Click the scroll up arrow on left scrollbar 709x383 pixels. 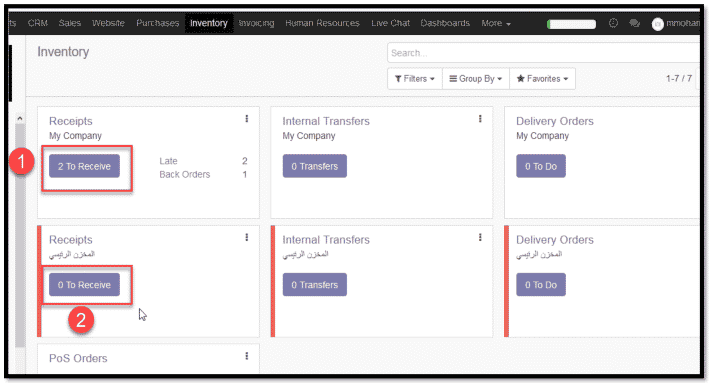pos(19,118)
